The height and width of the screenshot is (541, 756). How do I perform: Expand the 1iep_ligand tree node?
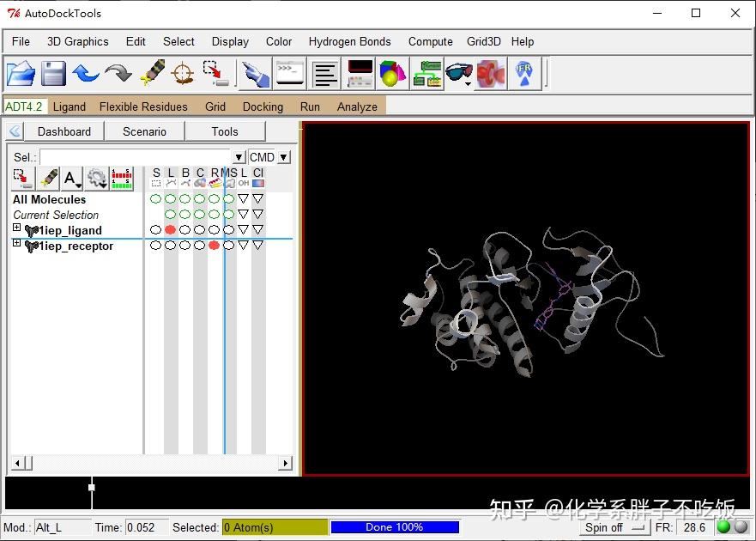tap(16, 228)
